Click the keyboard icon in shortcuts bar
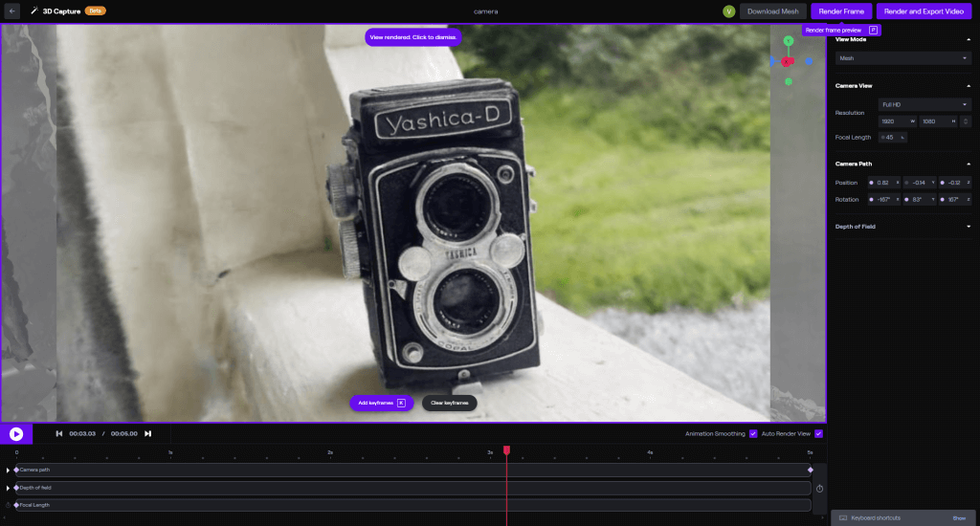The width and height of the screenshot is (980, 526). tap(843, 518)
